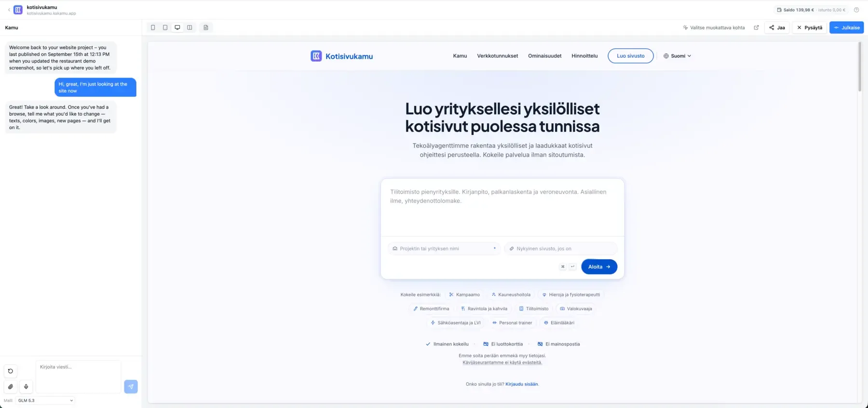
Task: Enable the split-view preview layout
Action: coord(190,27)
